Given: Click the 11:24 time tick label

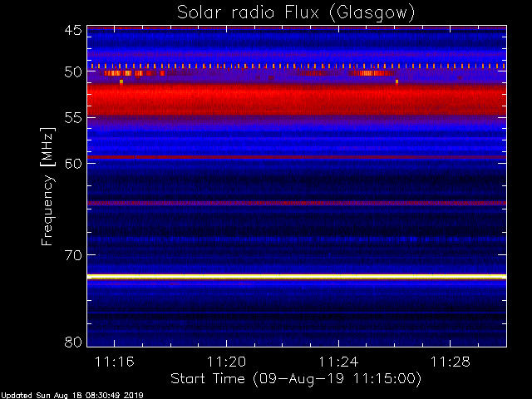Looking at the screenshot, I should click(x=338, y=362).
